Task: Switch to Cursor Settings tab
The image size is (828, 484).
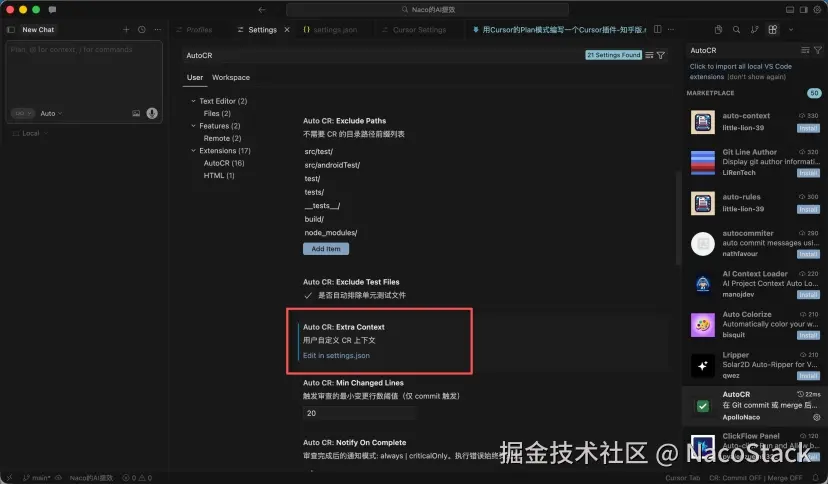Action: tap(414, 30)
